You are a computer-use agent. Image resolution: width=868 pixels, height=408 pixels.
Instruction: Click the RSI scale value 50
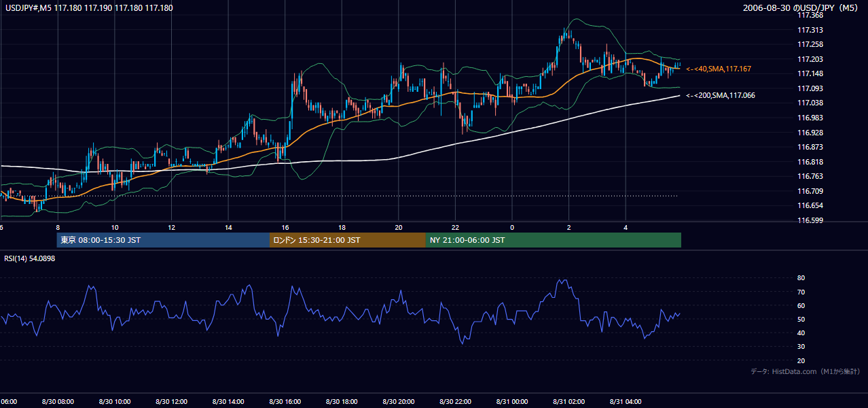[x=801, y=319]
